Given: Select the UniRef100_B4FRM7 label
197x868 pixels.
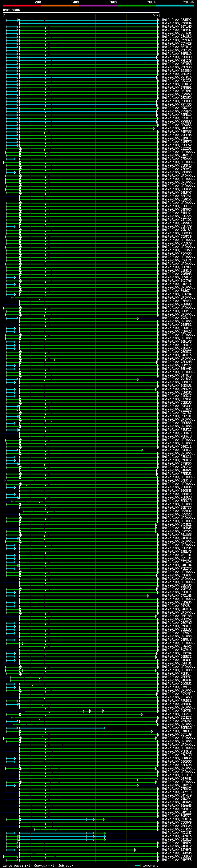Looking at the screenshot, I should pos(177,30).
